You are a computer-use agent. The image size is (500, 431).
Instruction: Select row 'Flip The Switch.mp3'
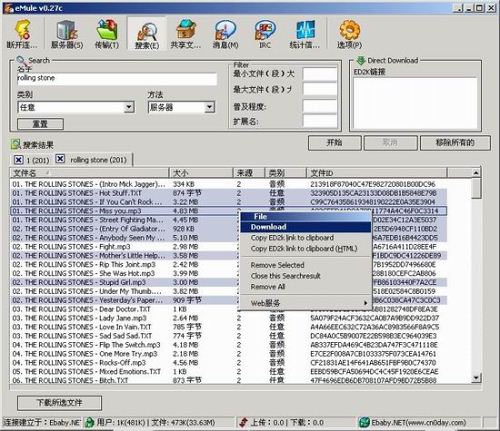click(x=229, y=345)
